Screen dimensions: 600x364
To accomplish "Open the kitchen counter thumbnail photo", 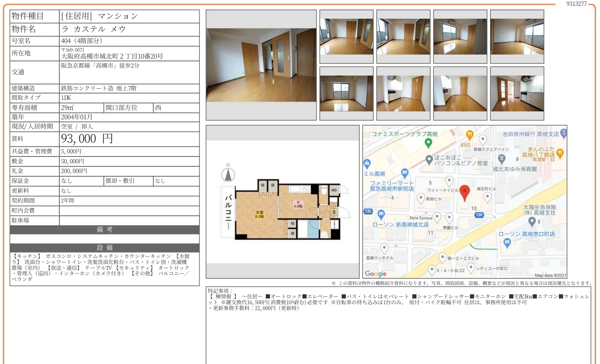I will click(x=517, y=93).
